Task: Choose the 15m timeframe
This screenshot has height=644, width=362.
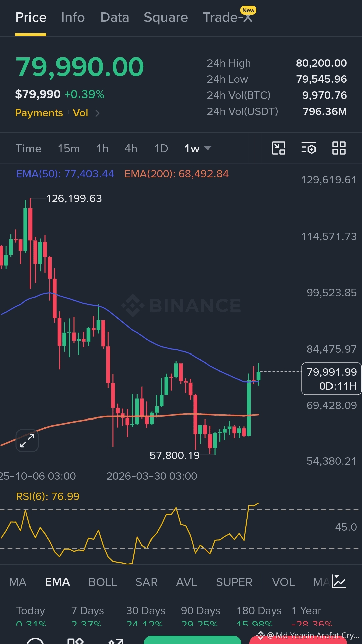Action: point(69,148)
